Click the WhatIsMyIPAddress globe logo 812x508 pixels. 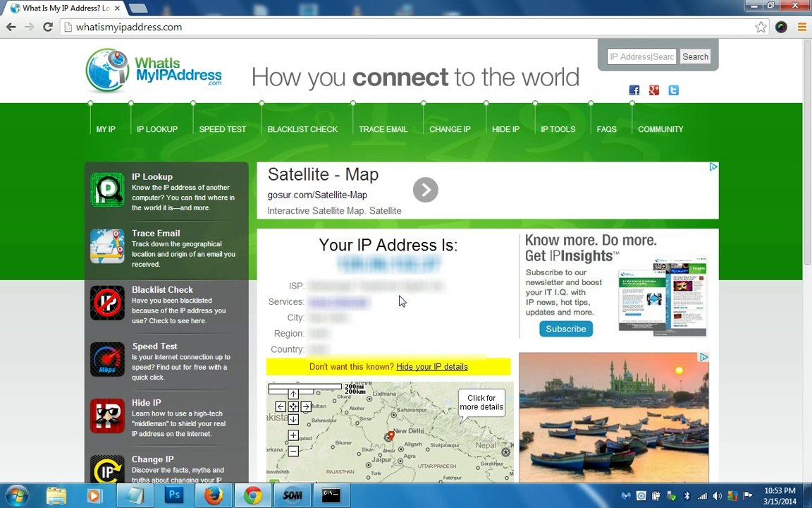[x=107, y=70]
